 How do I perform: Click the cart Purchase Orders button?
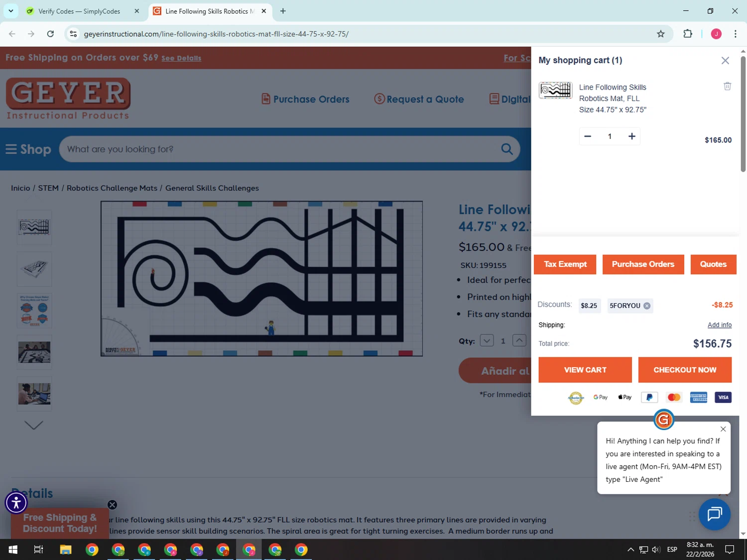643,264
